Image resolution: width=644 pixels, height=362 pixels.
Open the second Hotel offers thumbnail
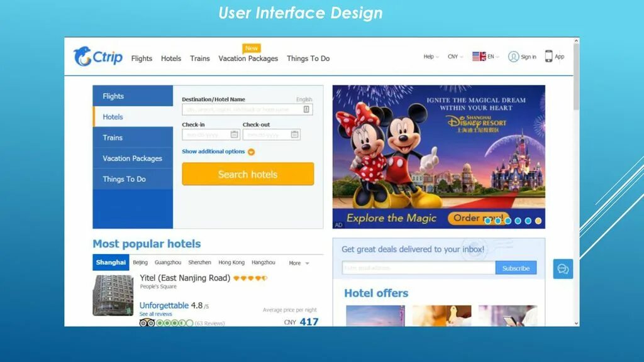(x=442, y=315)
